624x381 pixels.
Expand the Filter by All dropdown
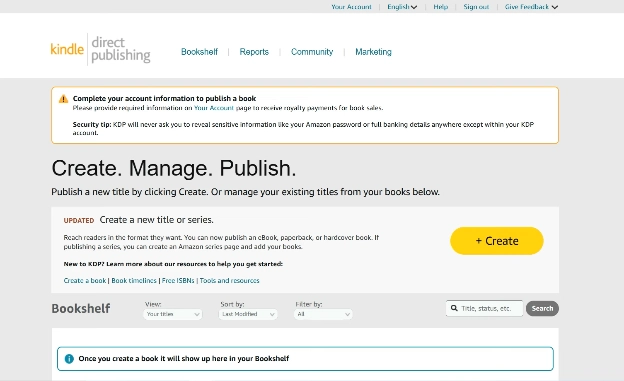tap(323, 314)
